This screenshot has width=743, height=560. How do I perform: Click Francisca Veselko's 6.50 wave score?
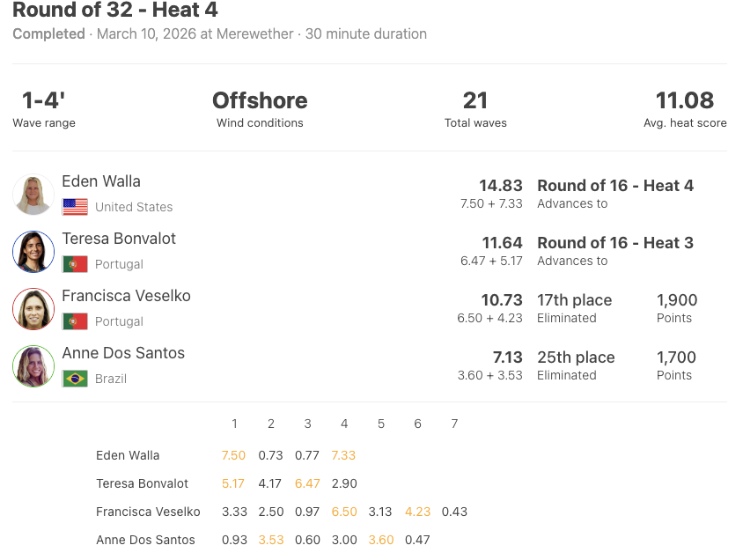[344, 512]
